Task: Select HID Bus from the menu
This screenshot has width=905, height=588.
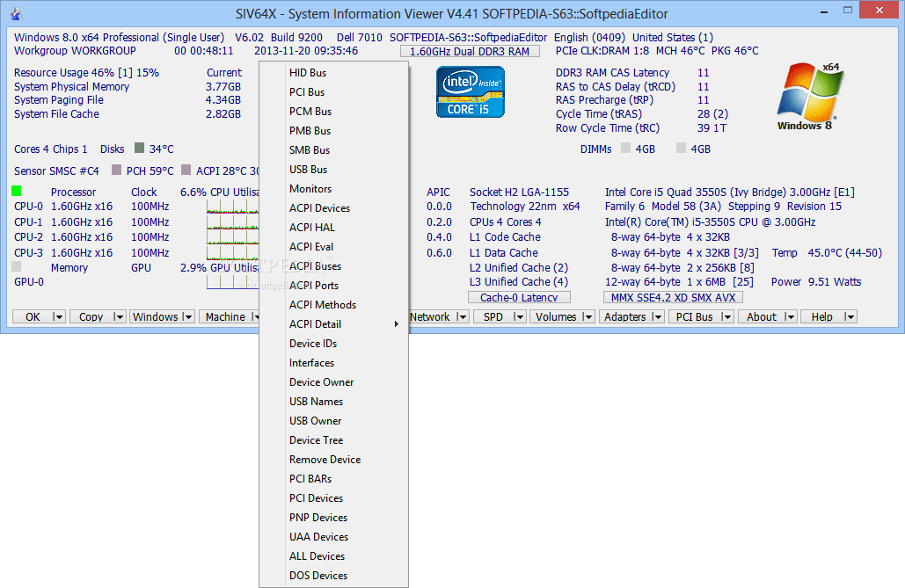Action: [x=333, y=73]
